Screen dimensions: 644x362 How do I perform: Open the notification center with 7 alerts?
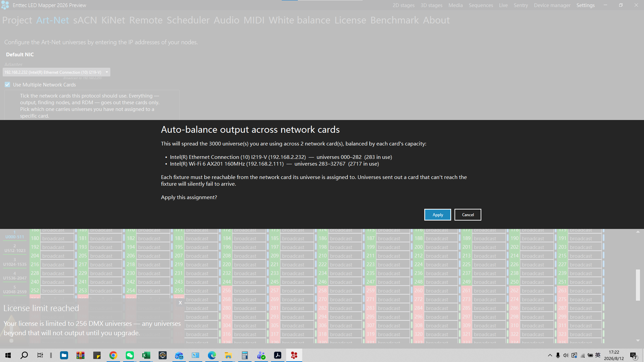pyautogui.click(x=634, y=356)
